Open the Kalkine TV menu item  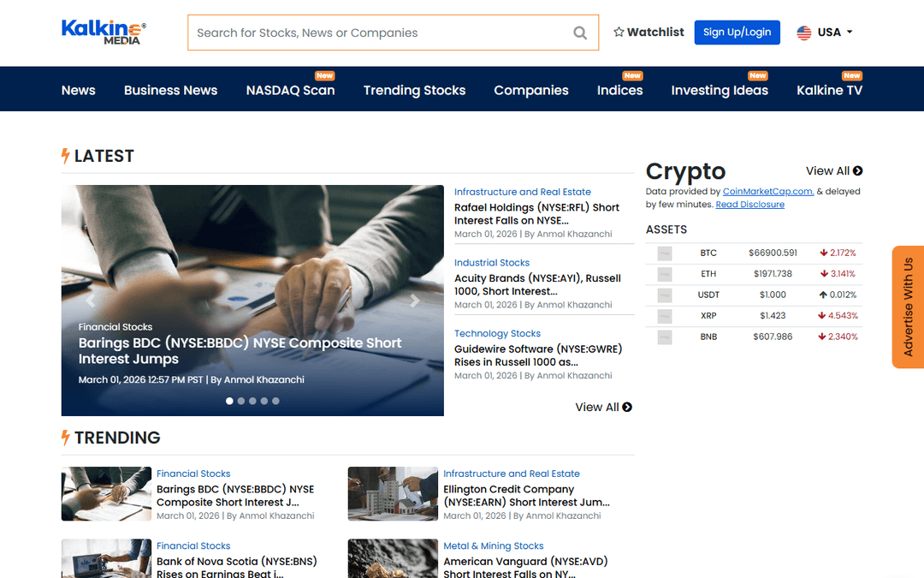(829, 90)
